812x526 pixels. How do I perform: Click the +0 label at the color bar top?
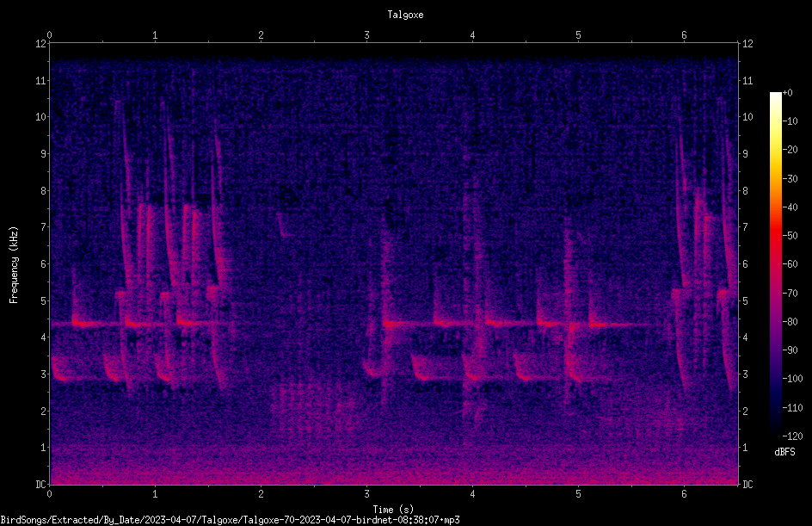tap(787, 93)
